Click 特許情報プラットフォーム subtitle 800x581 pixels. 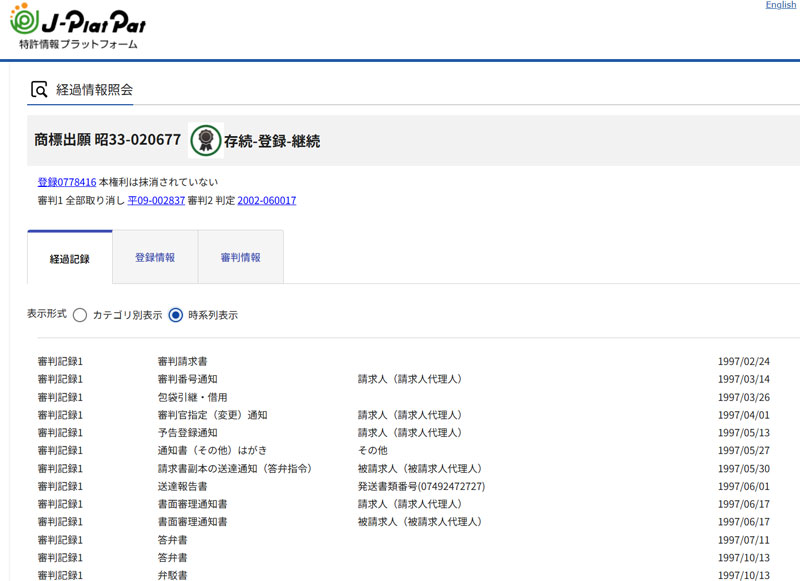click(78, 44)
